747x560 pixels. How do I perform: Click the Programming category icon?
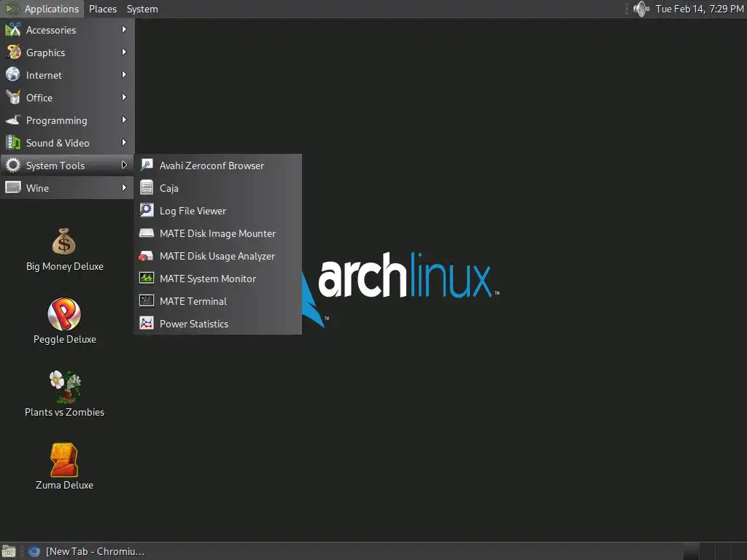13,120
